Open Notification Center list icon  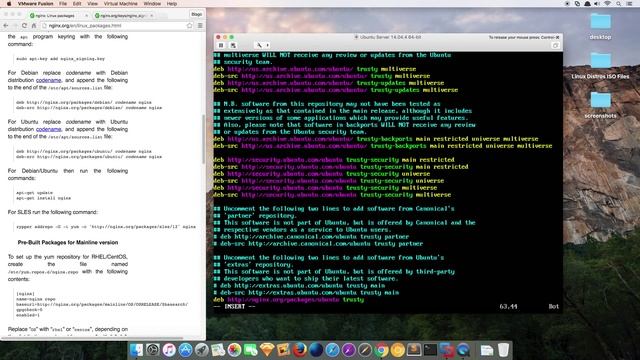(x=629, y=4)
